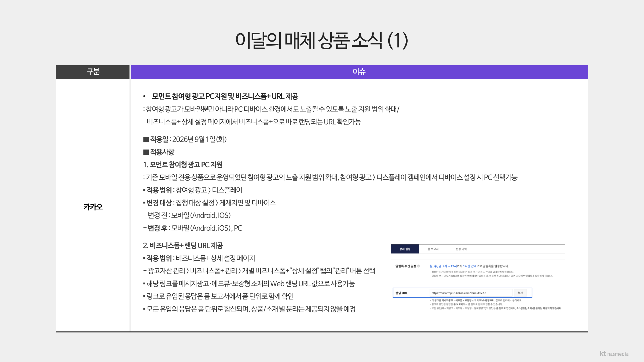Click the date text '2026년 9월 1일(화)'

[x=199, y=139]
